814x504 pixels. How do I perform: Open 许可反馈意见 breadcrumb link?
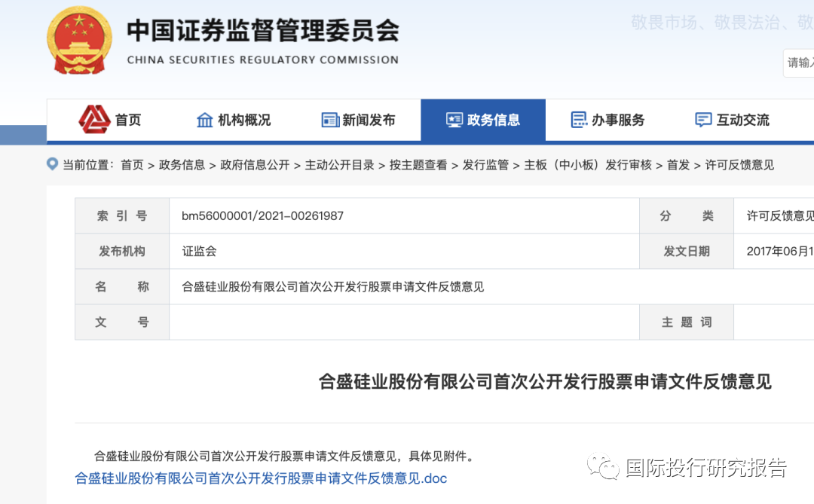(x=739, y=165)
